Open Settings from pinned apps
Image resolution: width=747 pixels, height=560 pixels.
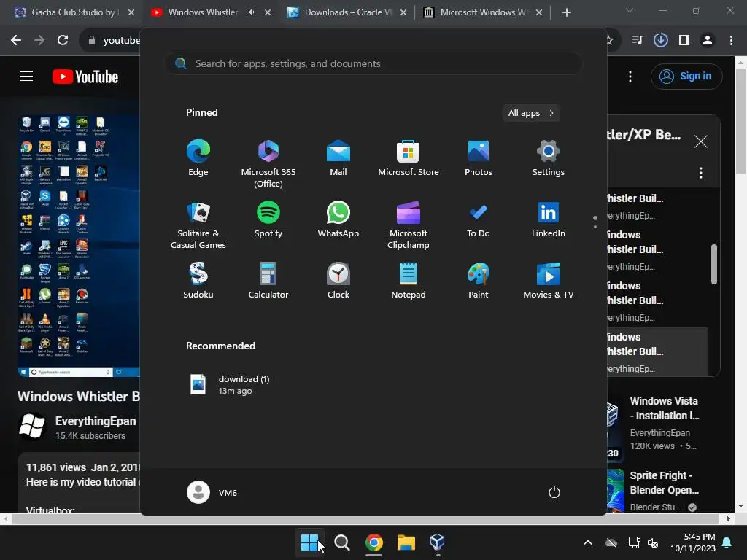pyautogui.click(x=549, y=158)
